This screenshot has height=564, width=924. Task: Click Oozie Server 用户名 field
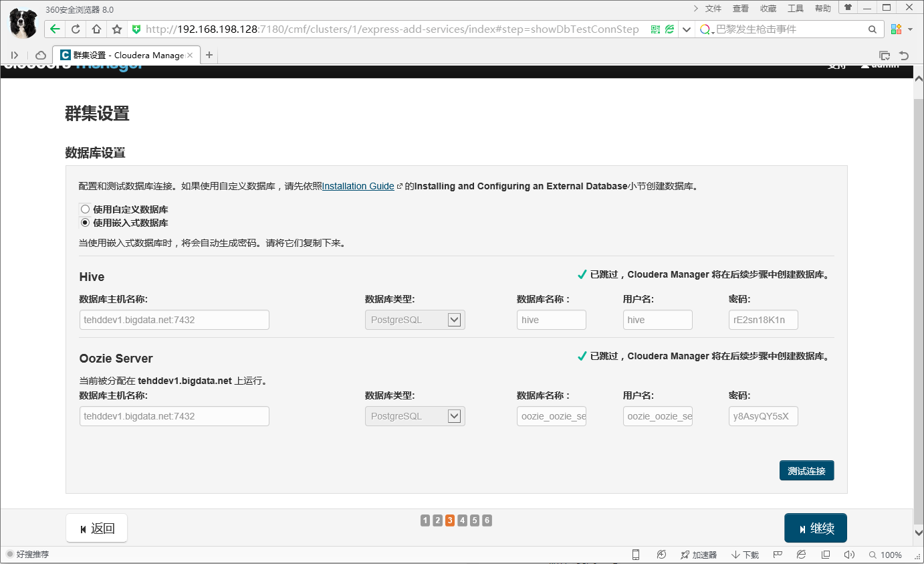pyautogui.click(x=658, y=416)
